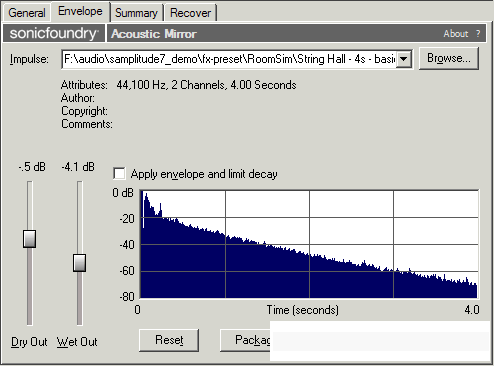Click inside the impulse envelope decay graph

(x=310, y=244)
